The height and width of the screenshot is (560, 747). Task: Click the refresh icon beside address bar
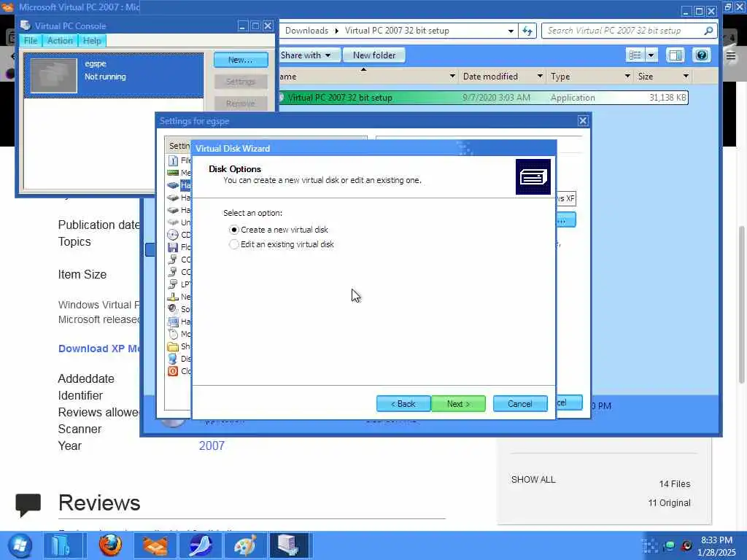[x=527, y=31]
